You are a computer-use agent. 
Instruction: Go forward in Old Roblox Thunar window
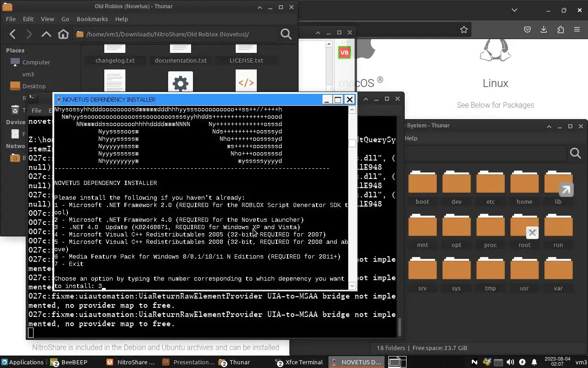29,34
